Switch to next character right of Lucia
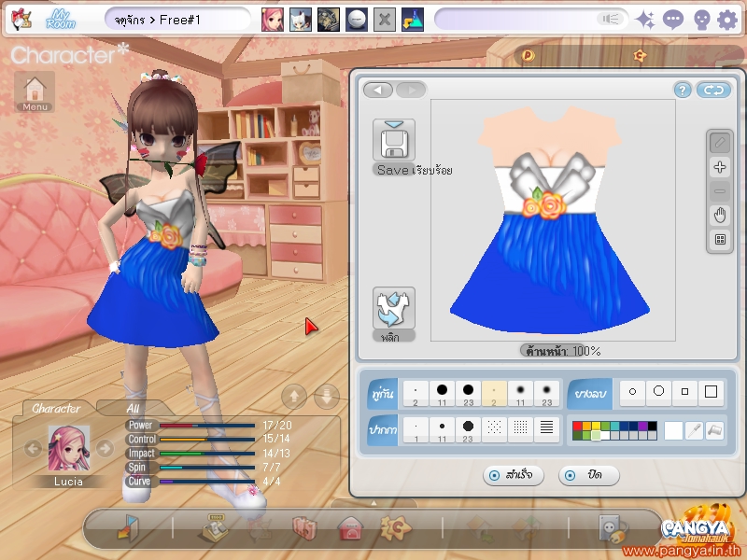 pos(105,449)
